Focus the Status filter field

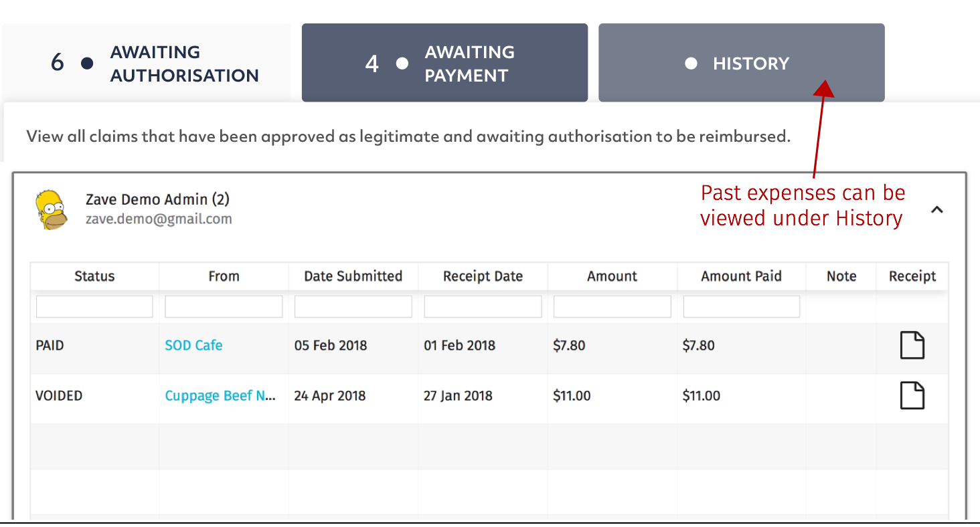(94, 306)
